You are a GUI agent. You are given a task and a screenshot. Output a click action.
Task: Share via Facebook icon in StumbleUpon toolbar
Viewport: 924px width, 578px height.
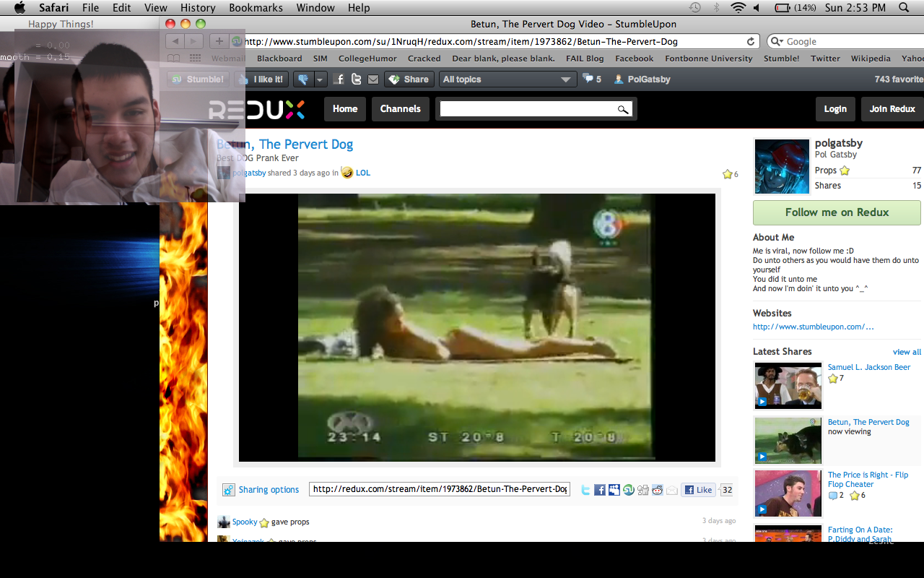339,79
